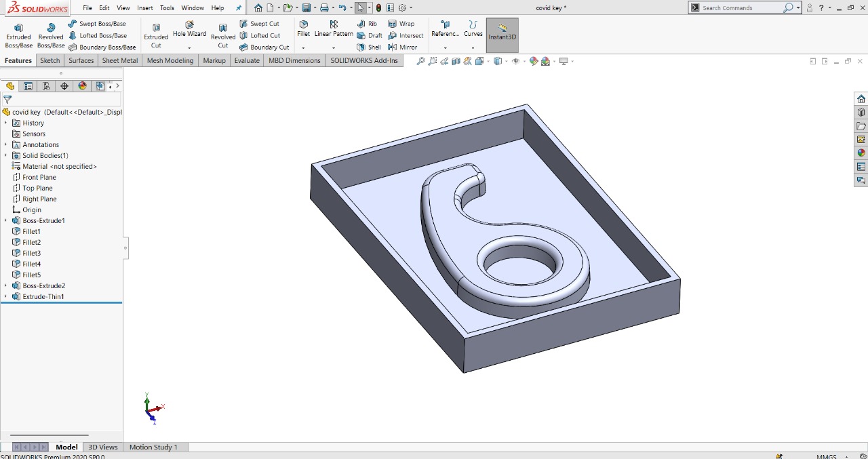
Task: Start the Linear Pattern tool
Action: tap(334, 29)
